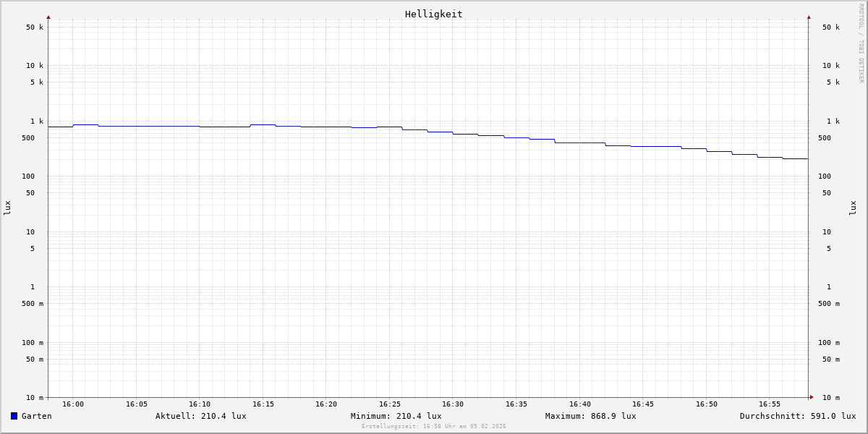Click the RRDTOOL / TOBI OETIKER watermark
The height and width of the screenshot is (434, 868).
click(861, 43)
